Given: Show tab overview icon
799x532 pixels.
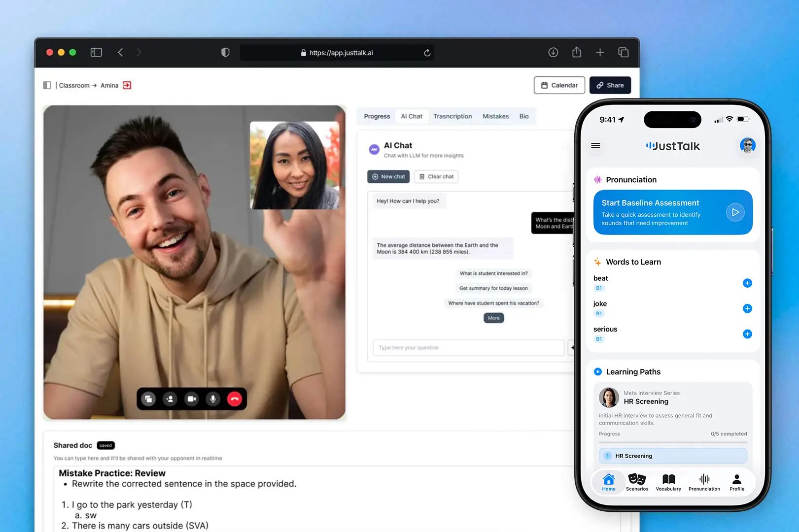Looking at the screenshot, I should [623, 52].
